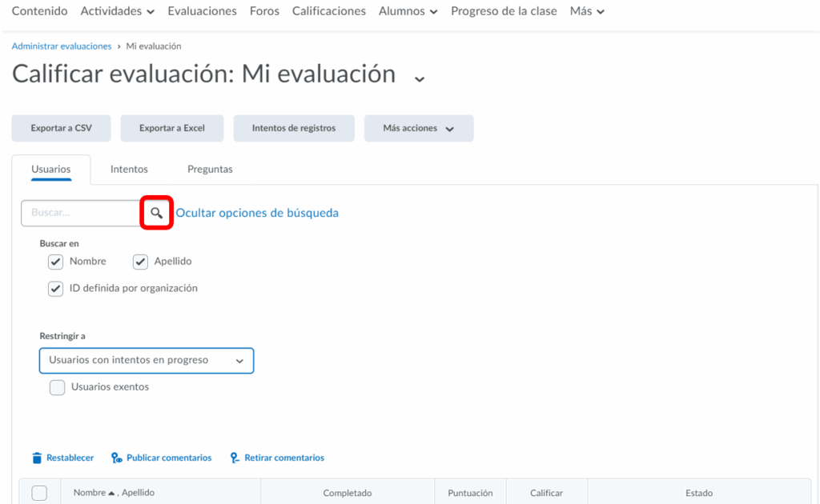Image resolution: width=820 pixels, height=504 pixels.
Task: Open the Actividades navigation menu
Action: (x=117, y=11)
